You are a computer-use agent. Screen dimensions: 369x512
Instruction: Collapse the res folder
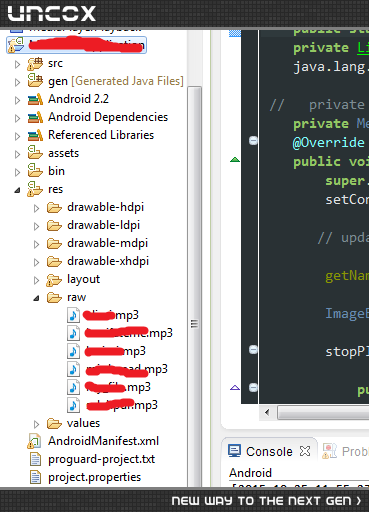pyautogui.click(x=17, y=191)
